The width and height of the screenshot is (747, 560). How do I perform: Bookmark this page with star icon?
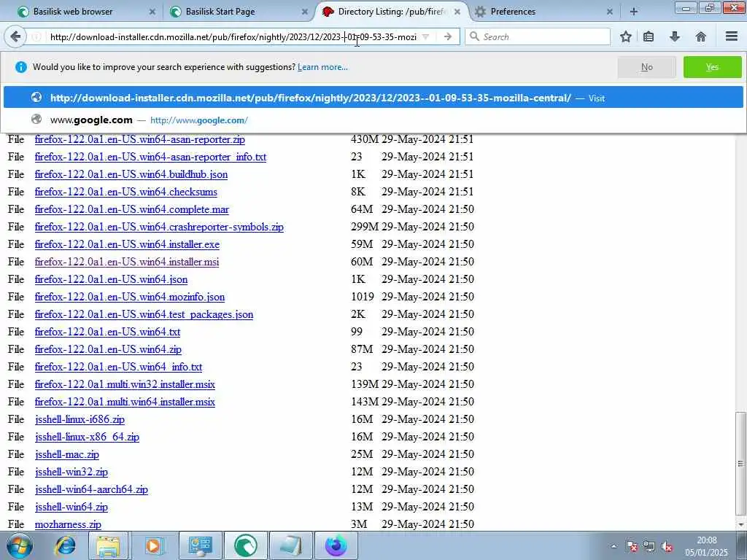pyautogui.click(x=625, y=36)
